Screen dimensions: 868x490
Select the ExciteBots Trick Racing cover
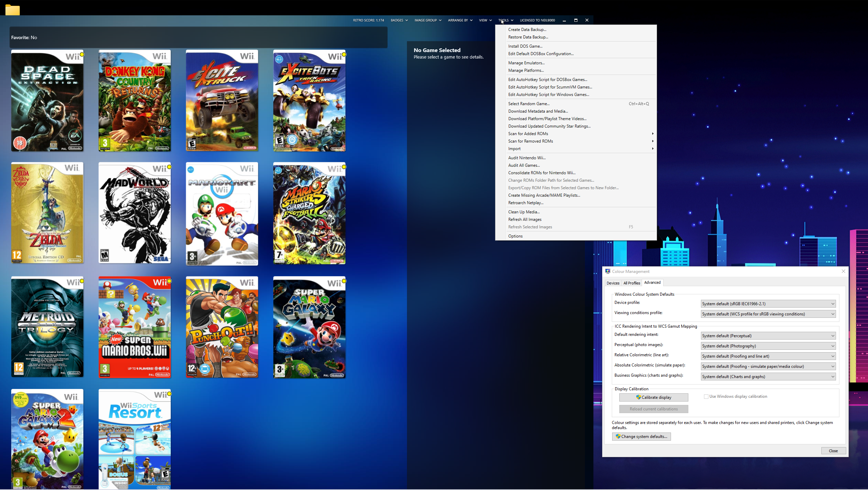(309, 101)
